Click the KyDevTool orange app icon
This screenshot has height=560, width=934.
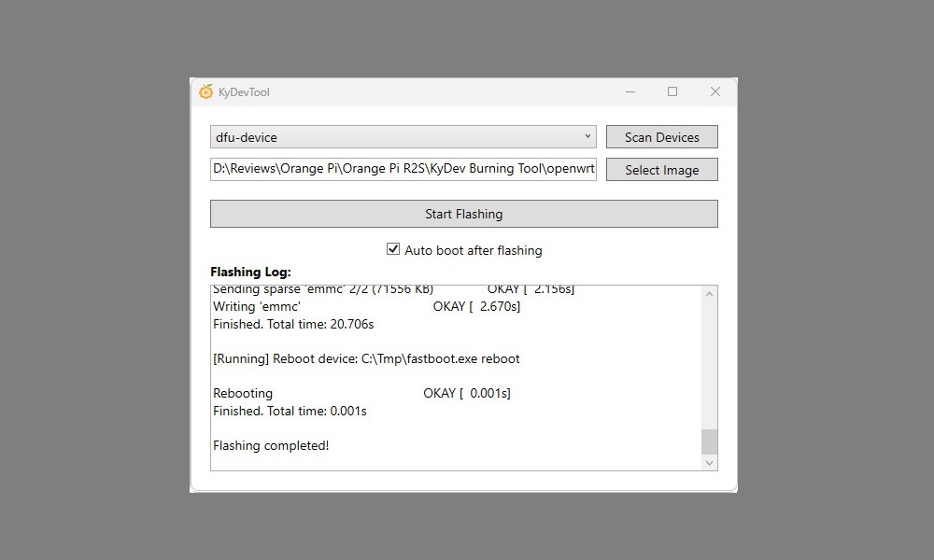point(206,91)
